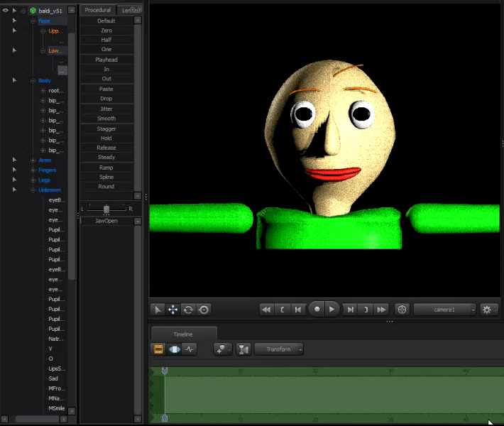This screenshot has width=504, height=426.
Task: Select the LipsS... flex control
Action: [x=57, y=368]
